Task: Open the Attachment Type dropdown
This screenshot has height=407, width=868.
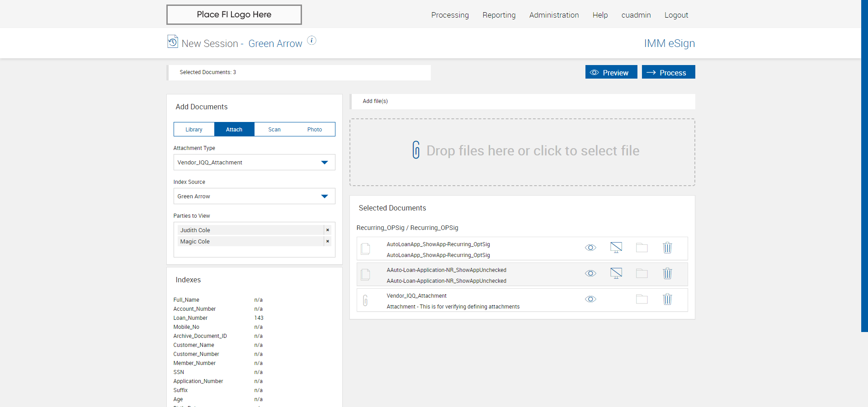Action: click(x=254, y=163)
